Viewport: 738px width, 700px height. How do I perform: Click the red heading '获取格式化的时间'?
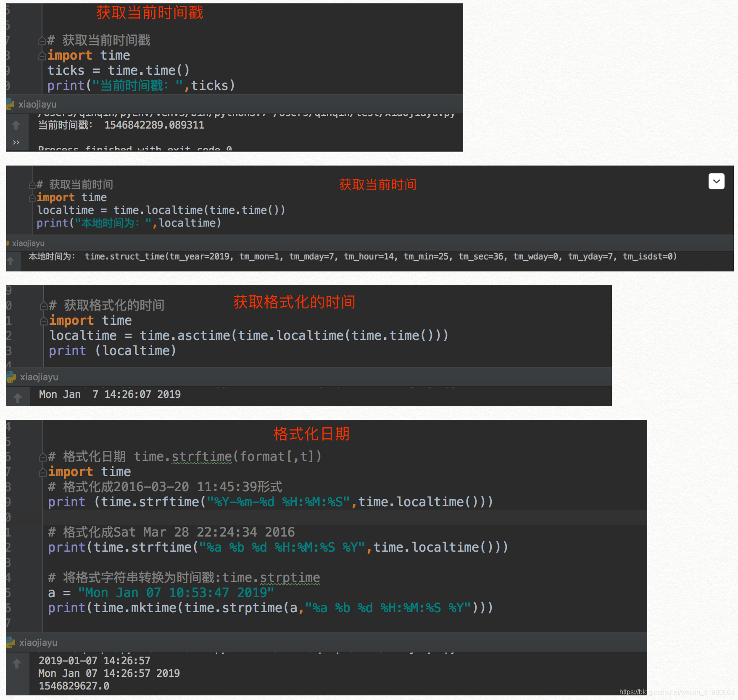[294, 302]
